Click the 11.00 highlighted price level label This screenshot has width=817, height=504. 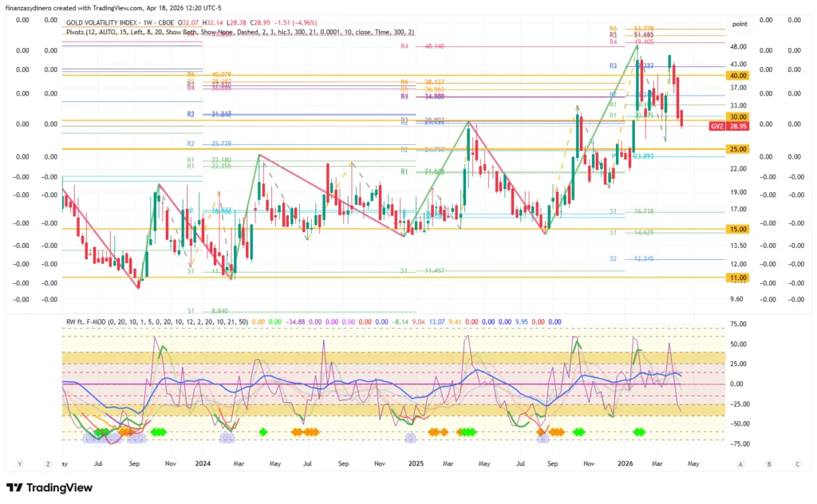click(x=737, y=278)
